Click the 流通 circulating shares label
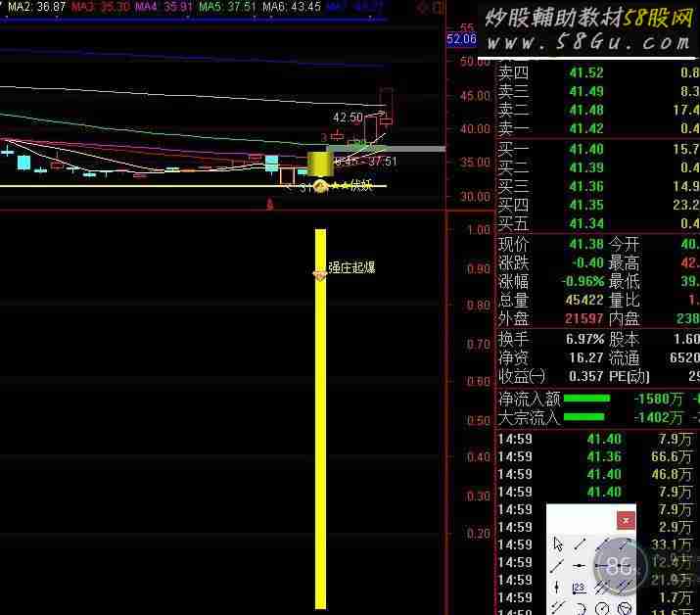The width and height of the screenshot is (700, 615). tap(624, 357)
